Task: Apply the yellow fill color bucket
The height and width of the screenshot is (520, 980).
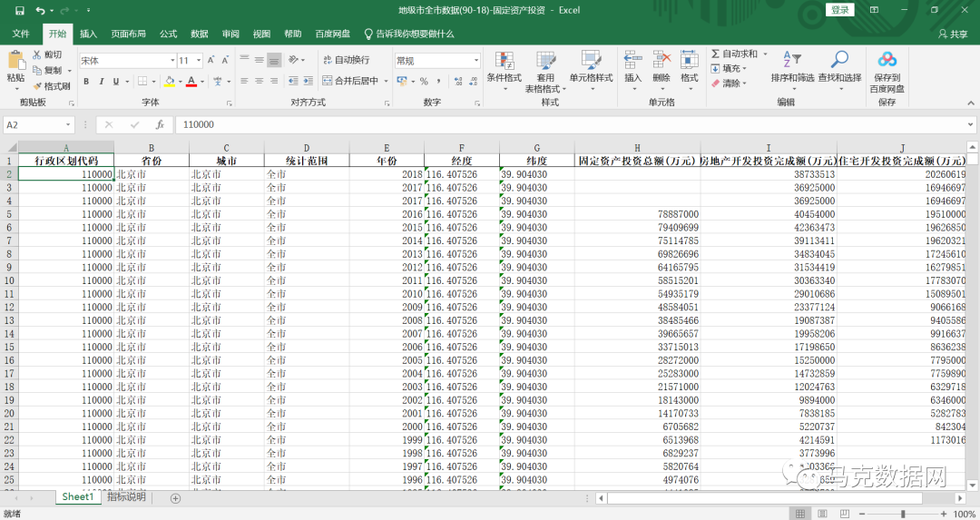Action: coord(170,82)
